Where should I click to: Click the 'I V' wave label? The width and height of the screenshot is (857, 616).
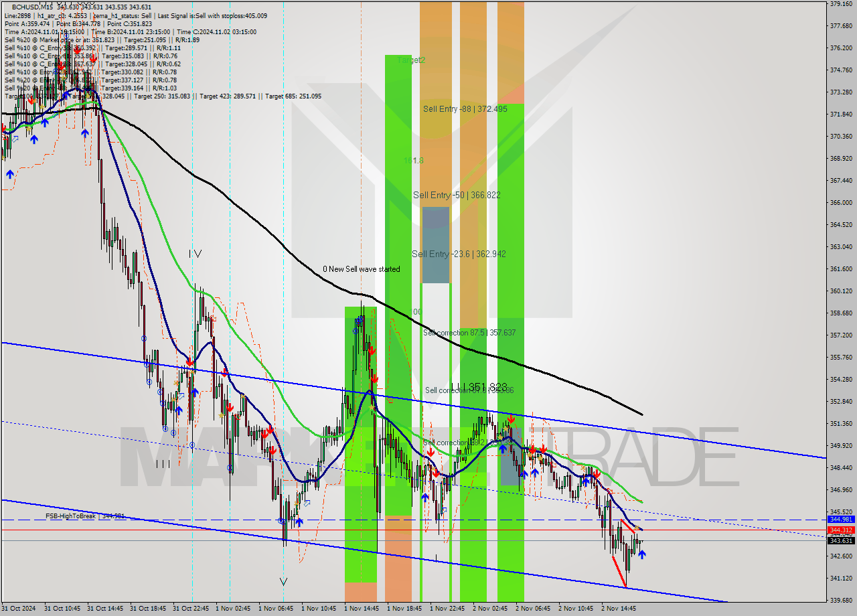[x=195, y=254]
